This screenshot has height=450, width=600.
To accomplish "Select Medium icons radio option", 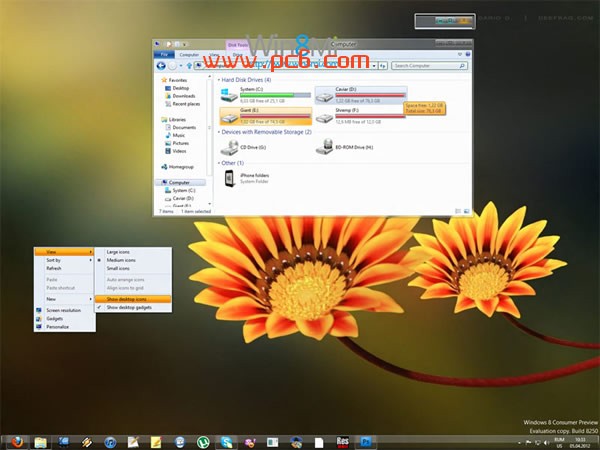I will click(133, 260).
